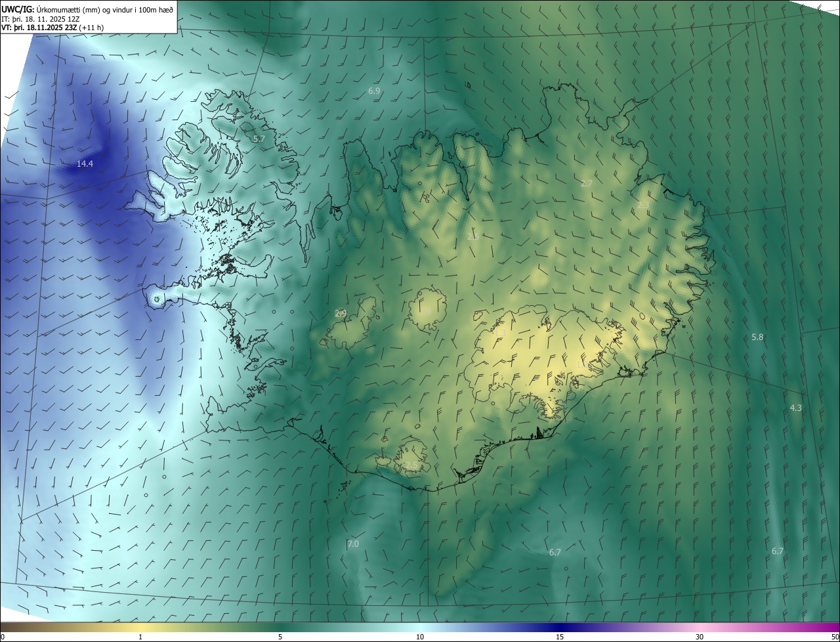Click the 5.8 value east of Iceland

click(757, 337)
